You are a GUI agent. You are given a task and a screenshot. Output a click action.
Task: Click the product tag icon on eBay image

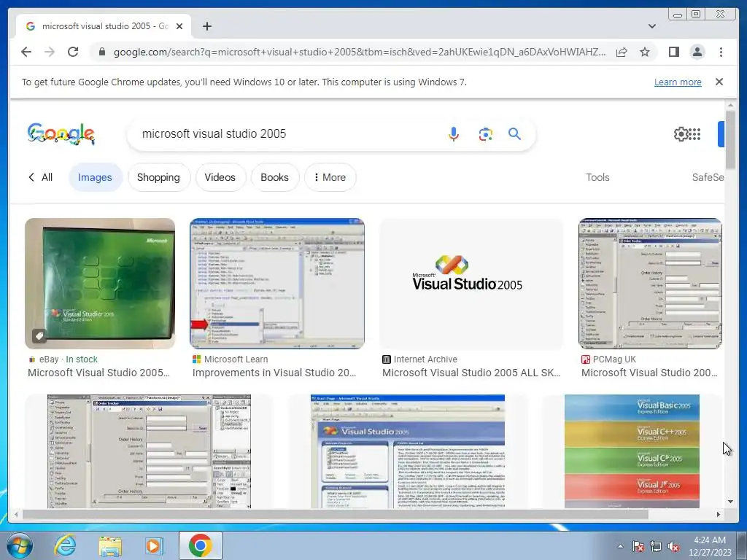[x=39, y=336]
